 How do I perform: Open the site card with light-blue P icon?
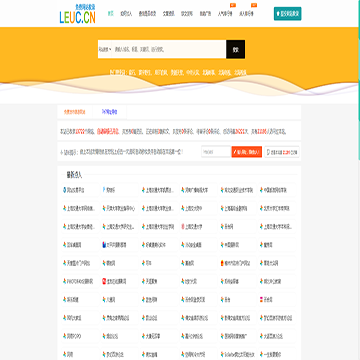(120, 190)
